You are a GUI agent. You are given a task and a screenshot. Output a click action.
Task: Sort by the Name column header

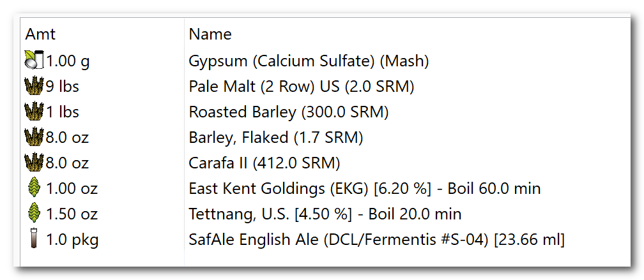coord(210,34)
